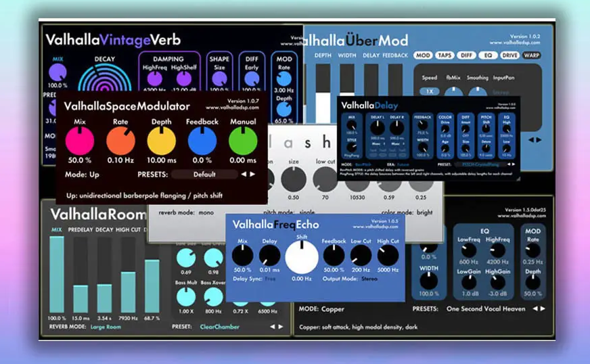Click the DELAY L knob in ValhallaDelay
Screen dimensions: 590x364
[x=378, y=128]
